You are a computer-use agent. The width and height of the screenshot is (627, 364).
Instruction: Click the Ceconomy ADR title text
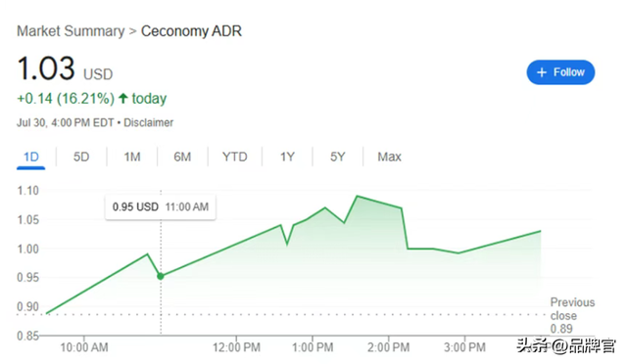[x=191, y=31]
